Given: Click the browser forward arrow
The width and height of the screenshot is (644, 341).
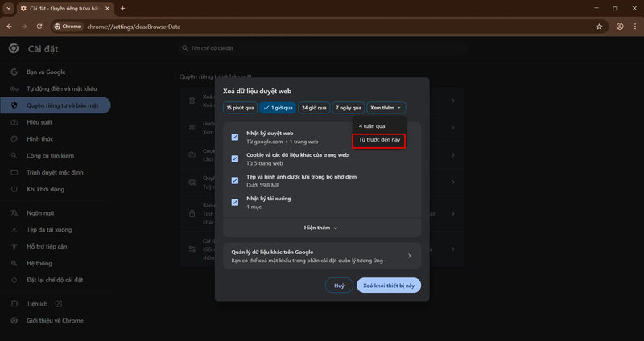Looking at the screenshot, I should coord(24,27).
